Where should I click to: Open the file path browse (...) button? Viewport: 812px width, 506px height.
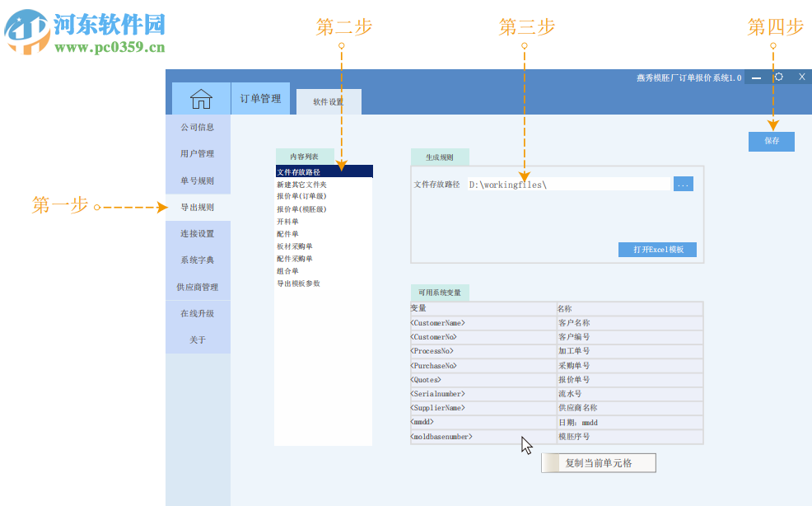coord(682,184)
